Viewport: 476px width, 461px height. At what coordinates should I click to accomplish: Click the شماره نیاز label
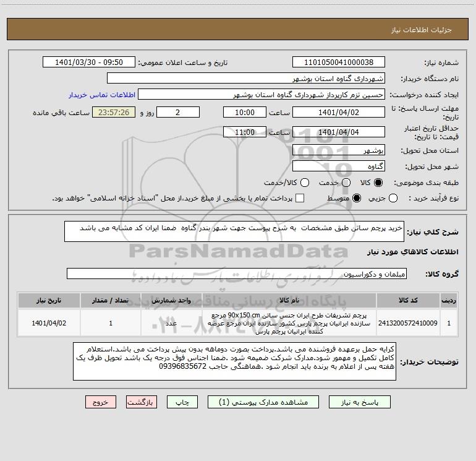(x=441, y=63)
